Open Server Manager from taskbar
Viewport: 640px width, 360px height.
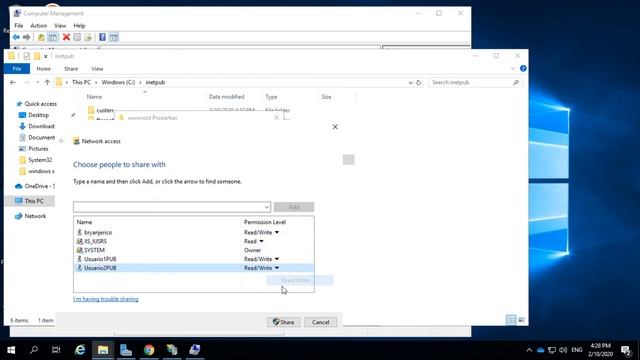(126, 350)
